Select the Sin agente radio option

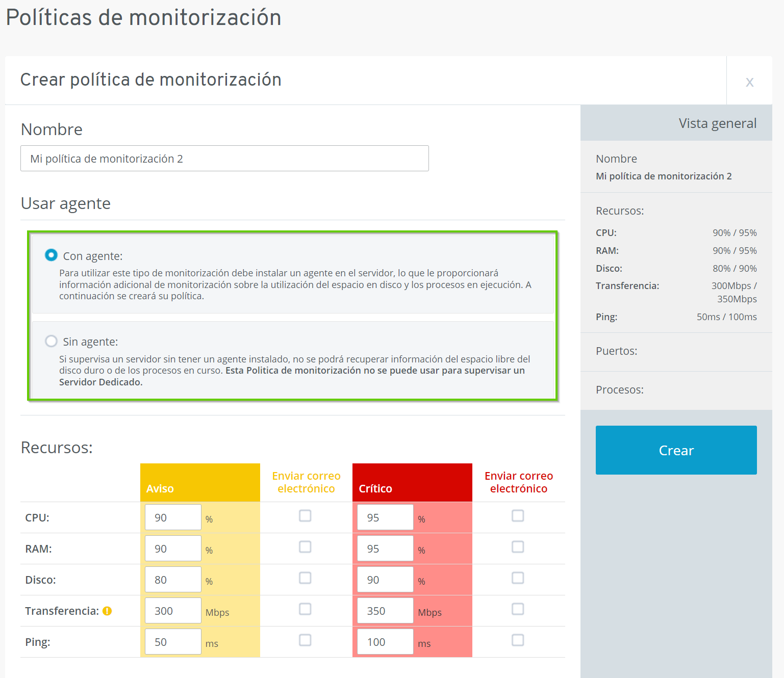pos(51,341)
